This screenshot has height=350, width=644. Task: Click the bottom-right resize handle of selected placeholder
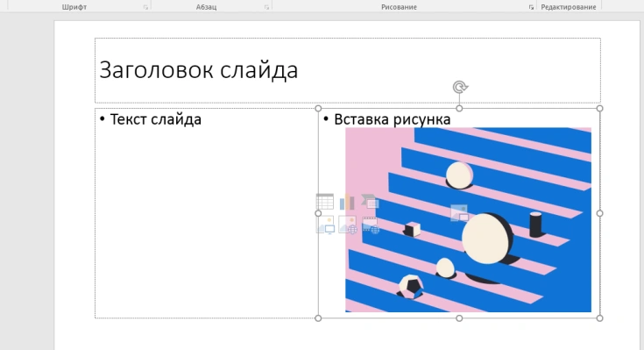pyautogui.click(x=599, y=318)
